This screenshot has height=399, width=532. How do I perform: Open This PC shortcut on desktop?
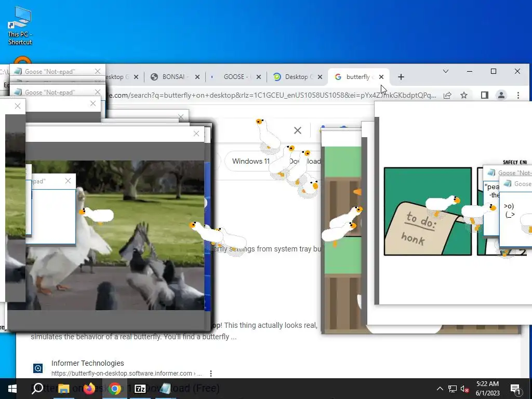tap(20, 26)
